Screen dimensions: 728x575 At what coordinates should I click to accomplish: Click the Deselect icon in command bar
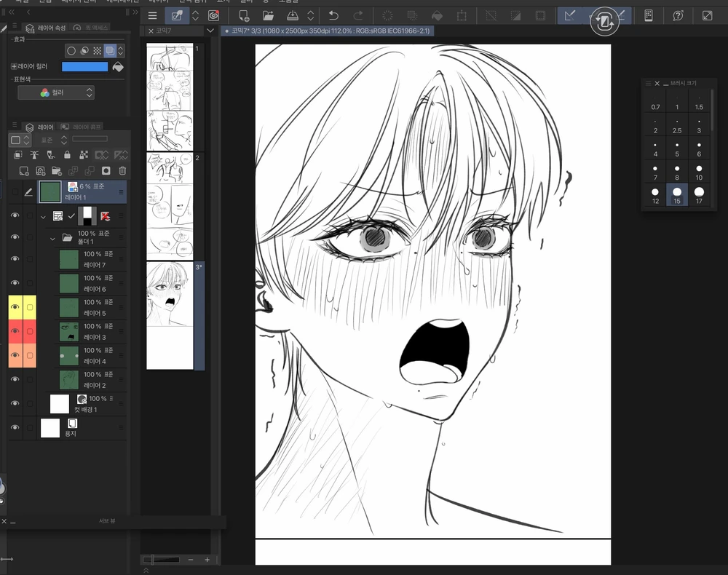pos(491,16)
